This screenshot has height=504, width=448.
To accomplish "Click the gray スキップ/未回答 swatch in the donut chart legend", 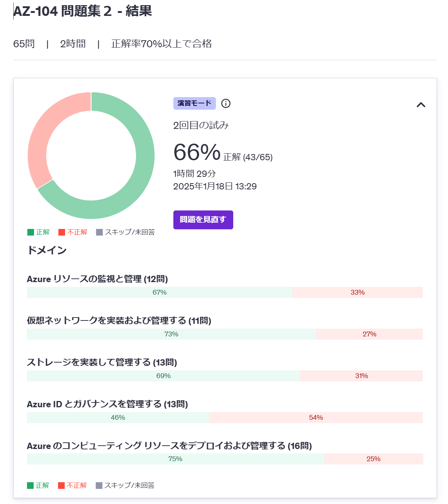I will tap(99, 232).
